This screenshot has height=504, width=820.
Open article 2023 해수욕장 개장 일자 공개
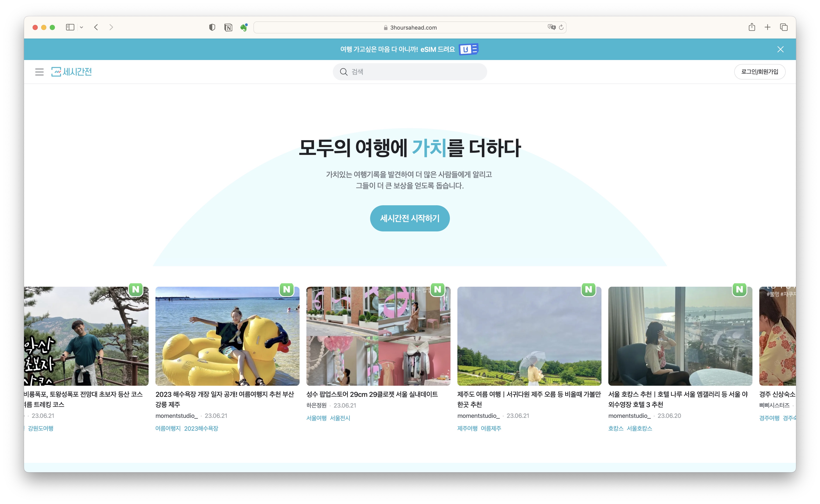pyautogui.click(x=225, y=399)
